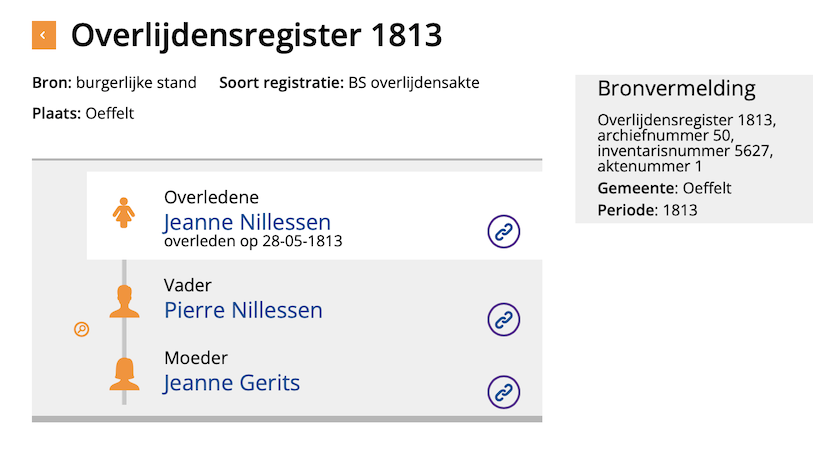Select the mother silhouette icon
The height and width of the screenshot is (473, 813).
point(124,372)
